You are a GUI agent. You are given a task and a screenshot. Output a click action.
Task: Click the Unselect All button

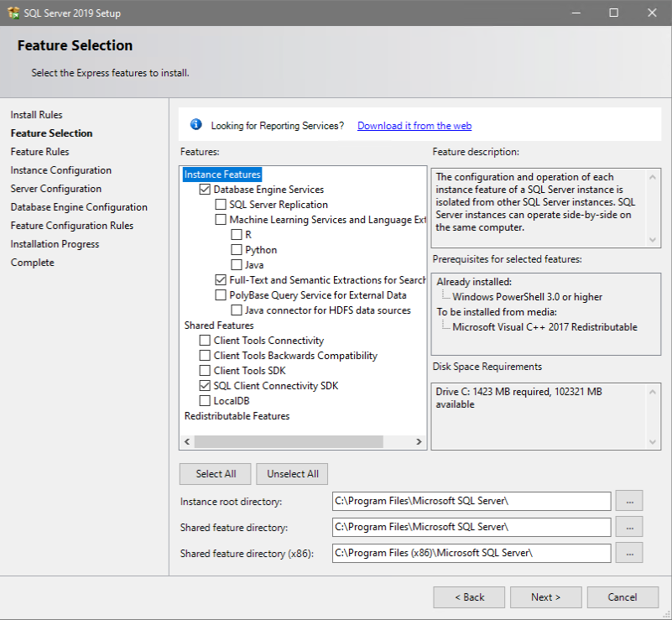[292, 474]
